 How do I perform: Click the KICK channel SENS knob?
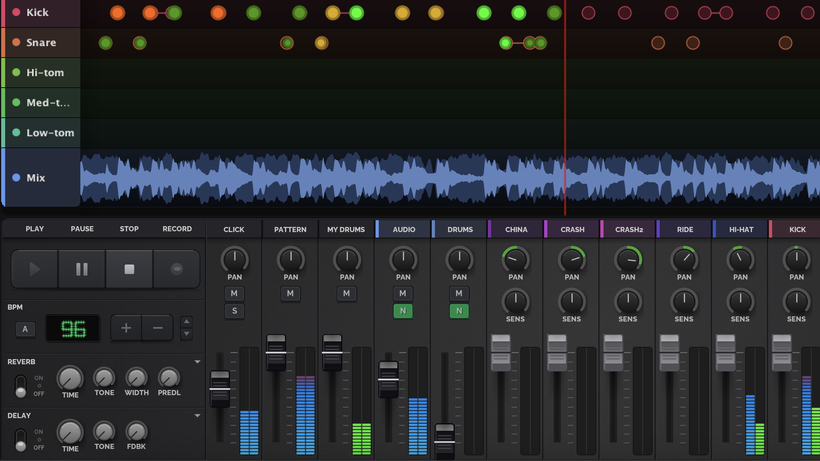tap(796, 301)
